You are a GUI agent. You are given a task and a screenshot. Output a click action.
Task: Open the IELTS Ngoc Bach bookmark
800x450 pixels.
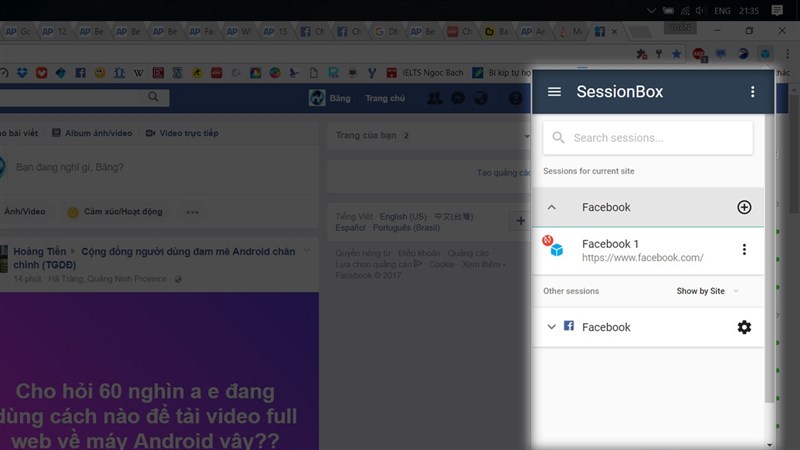(425, 73)
